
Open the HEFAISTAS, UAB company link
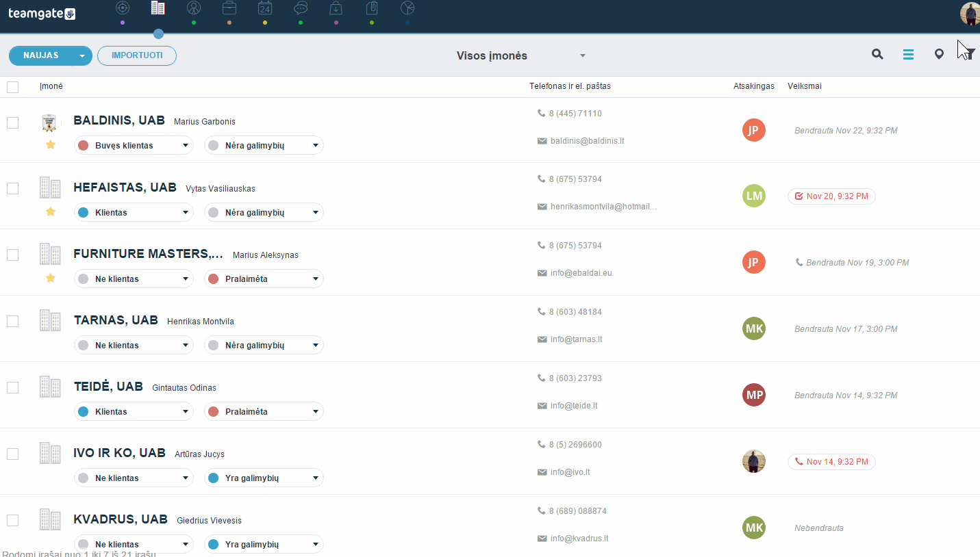(125, 187)
